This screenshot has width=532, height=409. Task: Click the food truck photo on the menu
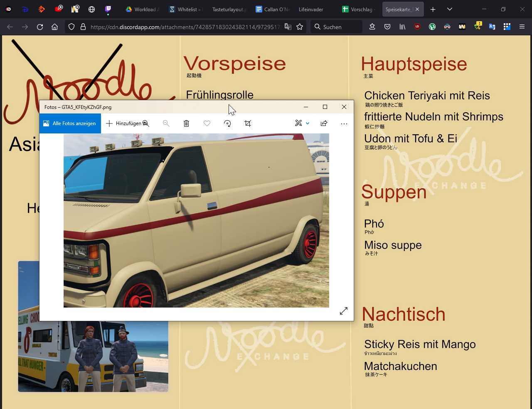point(94,356)
